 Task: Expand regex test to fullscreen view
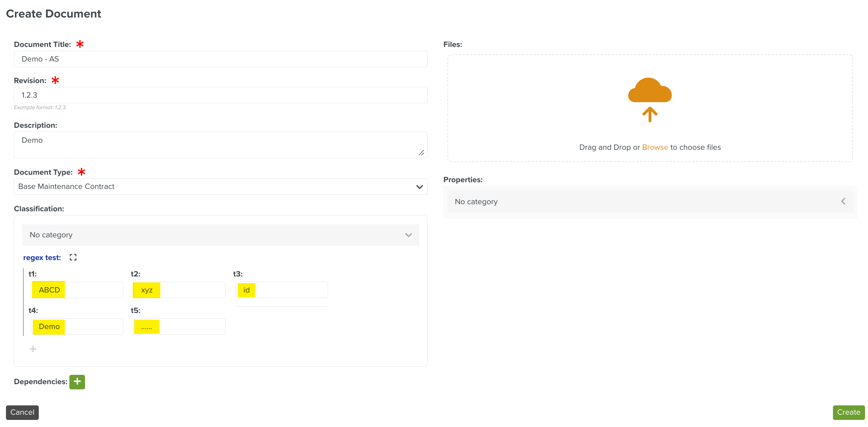tap(73, 257)
